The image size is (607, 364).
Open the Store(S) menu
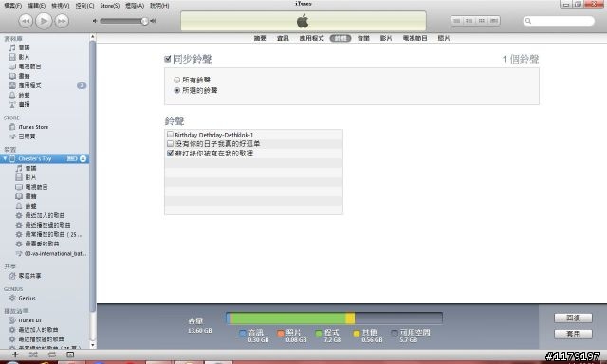(x=110, y=6)
